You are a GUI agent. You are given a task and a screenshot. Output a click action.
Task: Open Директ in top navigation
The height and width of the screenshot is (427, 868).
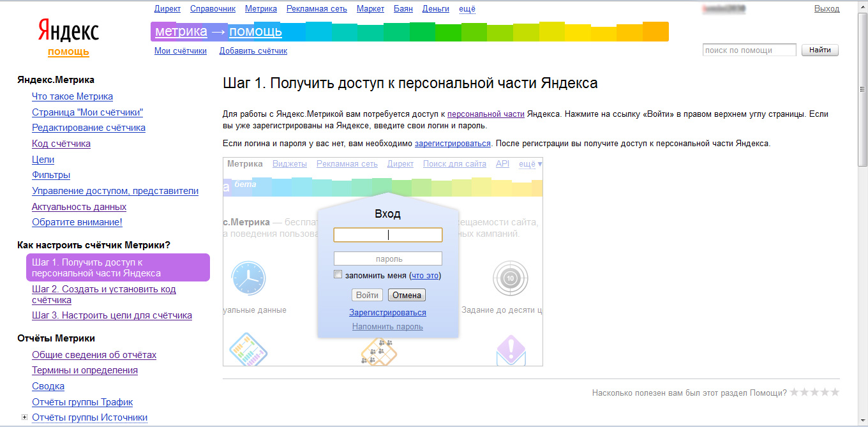coord(168,9)
